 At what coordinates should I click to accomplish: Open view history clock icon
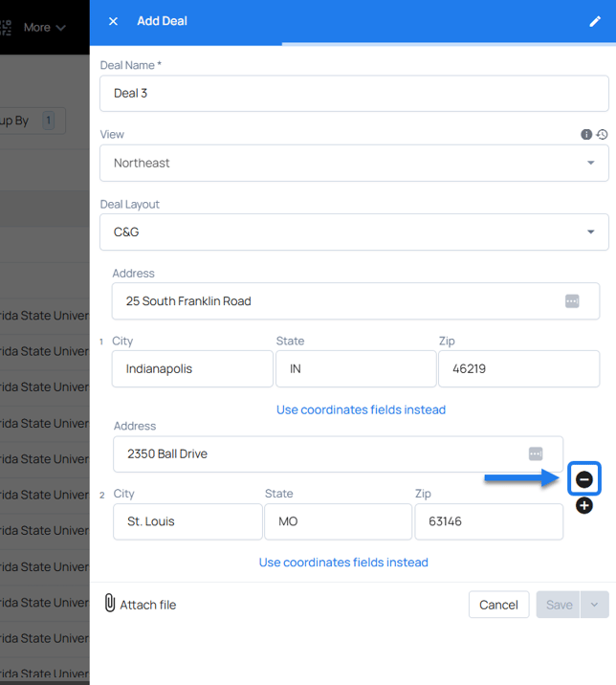coord(602,135)
